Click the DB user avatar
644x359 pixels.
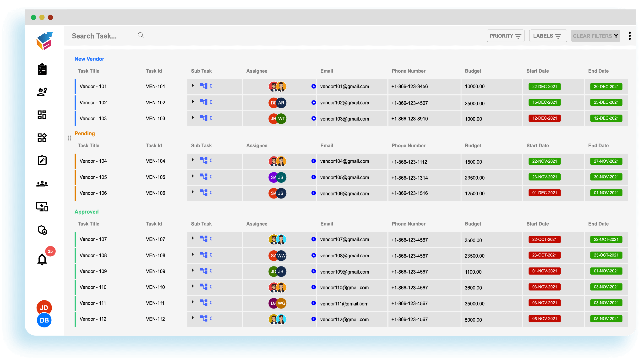tap(44, 320)
